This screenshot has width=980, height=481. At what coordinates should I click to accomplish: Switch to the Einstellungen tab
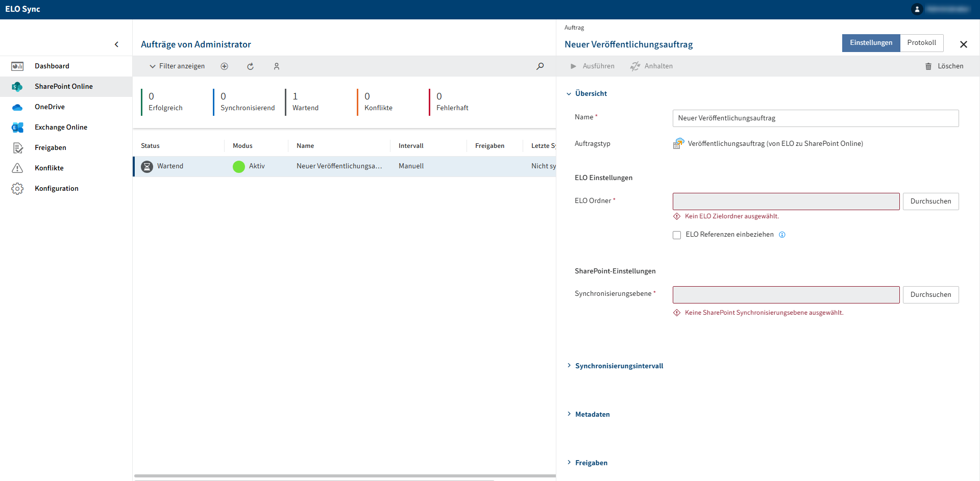point(871,43)
